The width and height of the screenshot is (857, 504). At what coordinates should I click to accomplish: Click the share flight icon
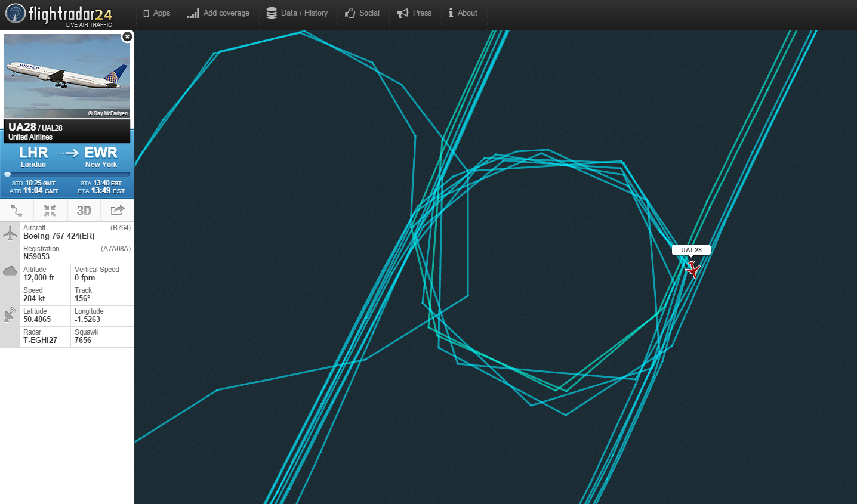118,211
